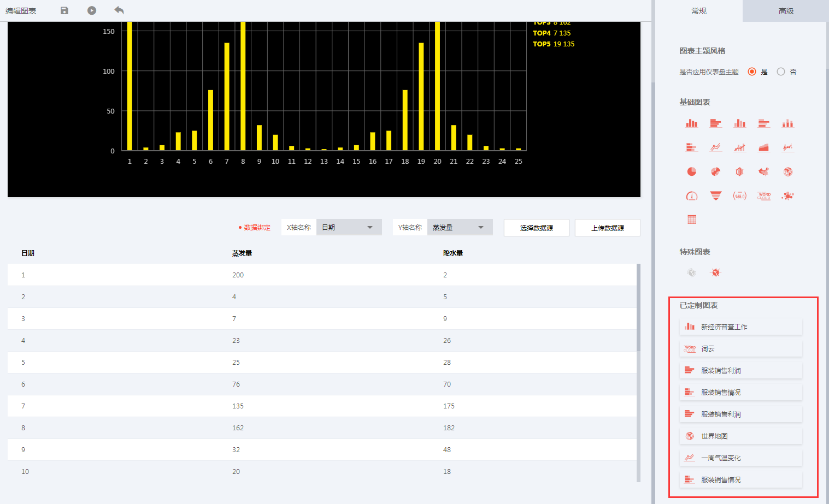
Task: Click the 图表主题风格 section heading
Action: (702, 51)
